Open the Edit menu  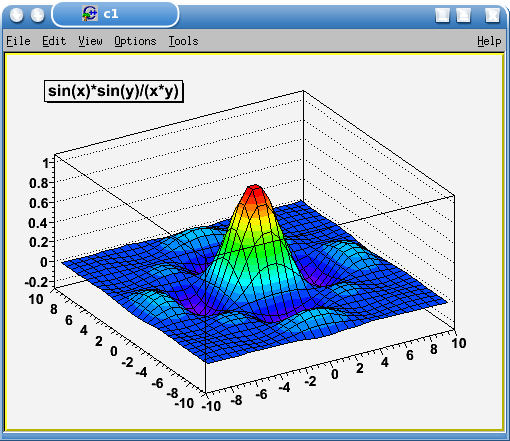(54, 41)
